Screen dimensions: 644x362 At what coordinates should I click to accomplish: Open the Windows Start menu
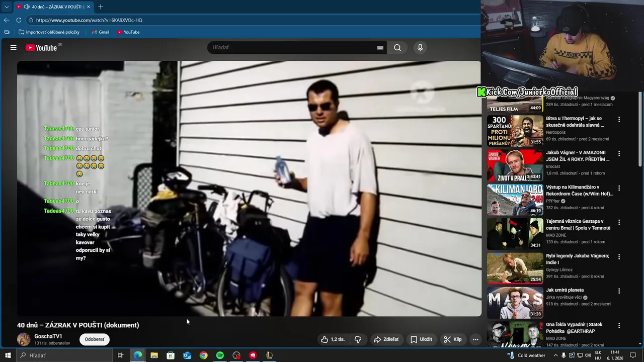(x=8, y=355)
